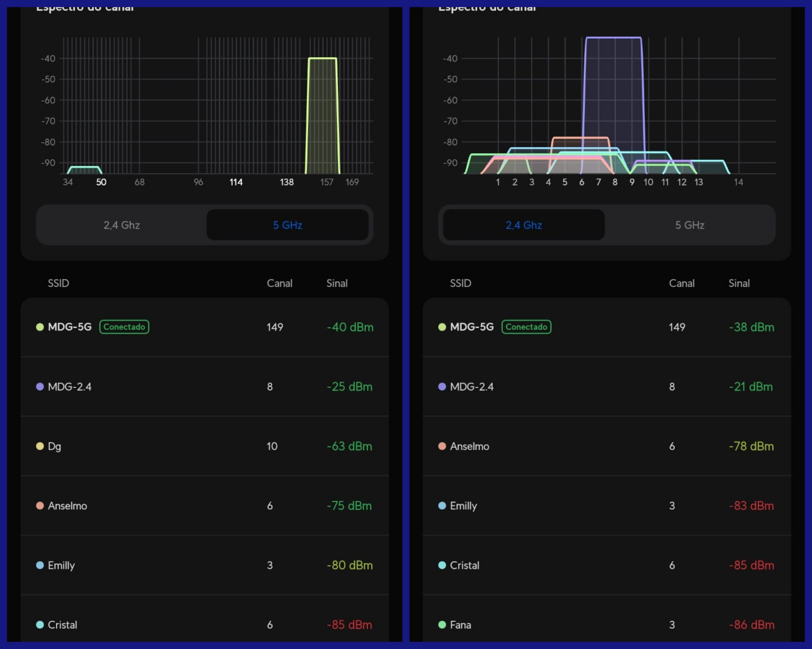Switch right panel to 5 GHz tab
This screenshot has height=649, width=812.
[689, 225]
